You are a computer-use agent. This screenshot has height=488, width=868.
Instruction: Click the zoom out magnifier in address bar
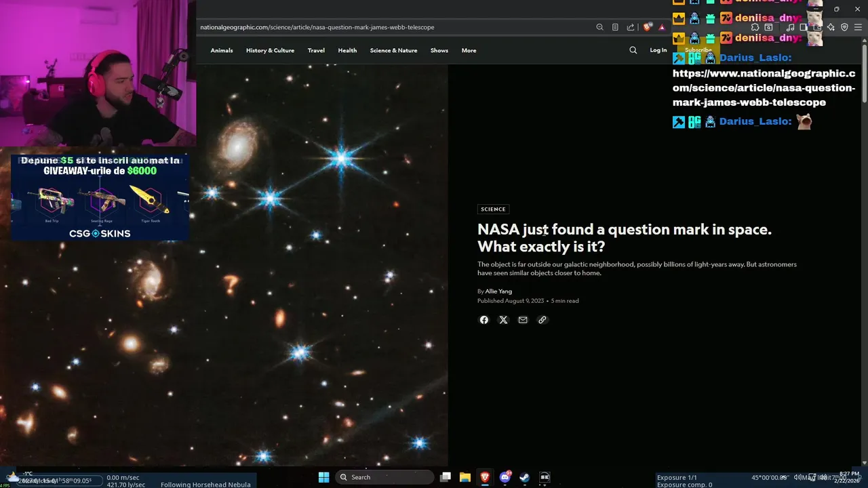(x=599, y=27)
